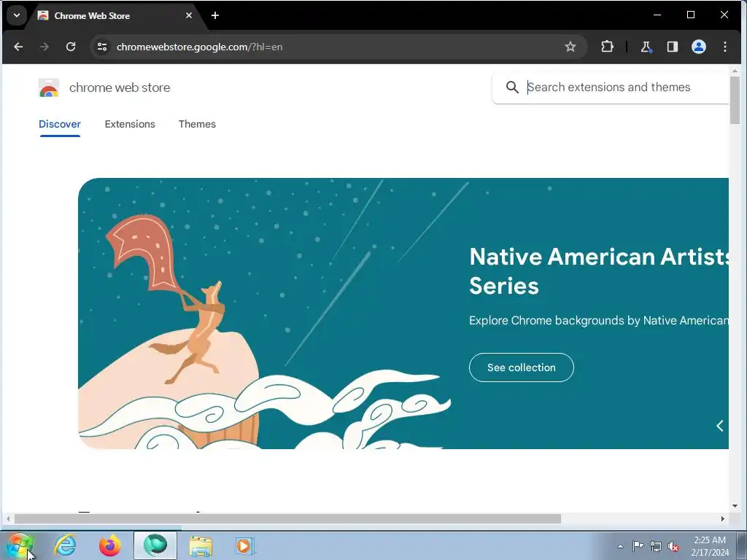This screenshot has width=747, height=560.
Task: Go to previous banner with left chevron
Action: [x=720, y=426]
